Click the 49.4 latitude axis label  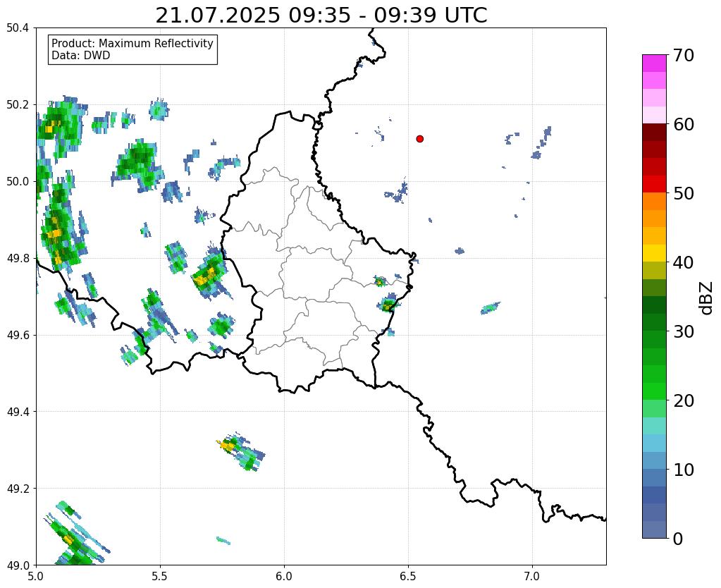[x=18, y=411]
